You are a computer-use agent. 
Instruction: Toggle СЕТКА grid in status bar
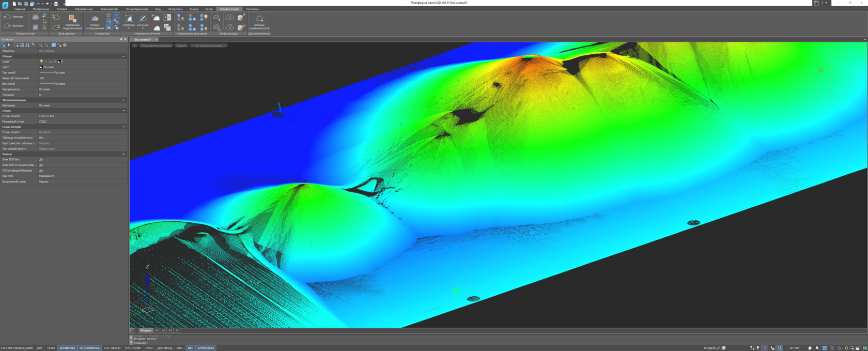click(x=51, y=348)
